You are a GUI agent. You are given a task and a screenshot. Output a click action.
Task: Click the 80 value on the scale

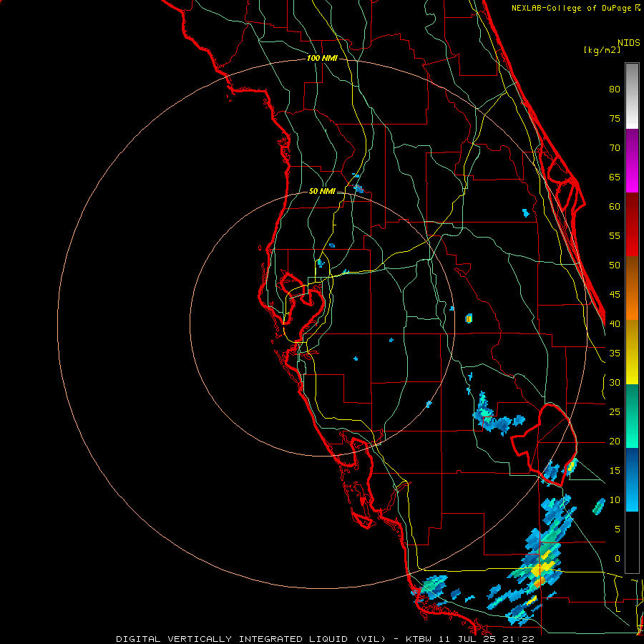tap(615, 89)
